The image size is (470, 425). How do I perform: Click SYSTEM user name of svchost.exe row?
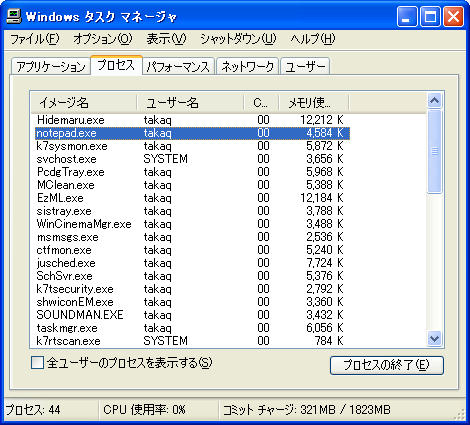(x=166, y=159)
